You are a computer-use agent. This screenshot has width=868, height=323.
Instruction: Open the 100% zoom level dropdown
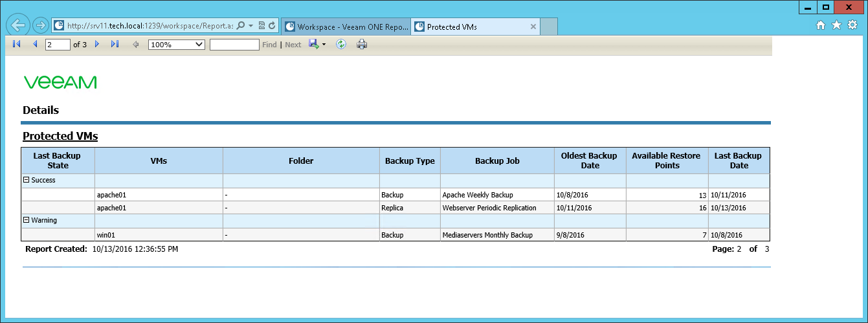tap(177, 45)
